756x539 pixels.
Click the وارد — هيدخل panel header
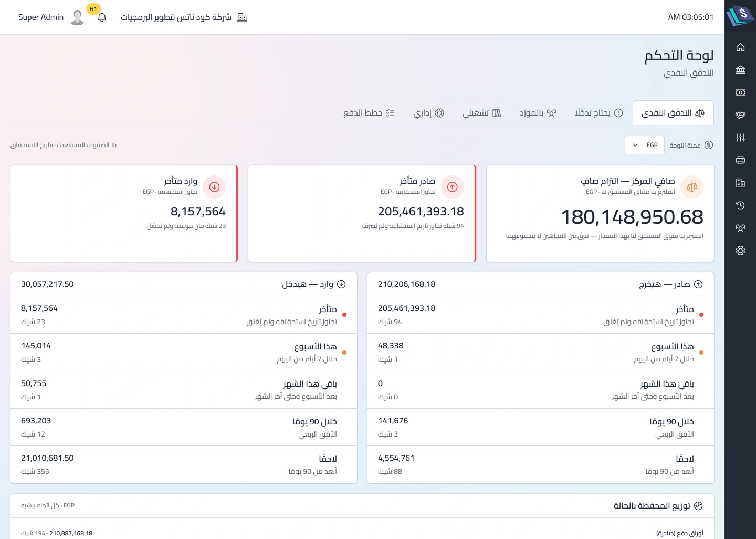tap(184, 284)
